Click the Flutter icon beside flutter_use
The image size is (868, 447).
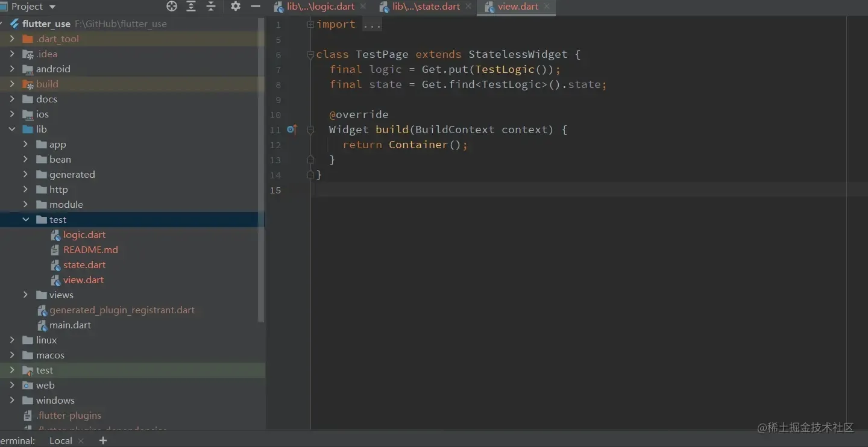[x=14, y=24]
